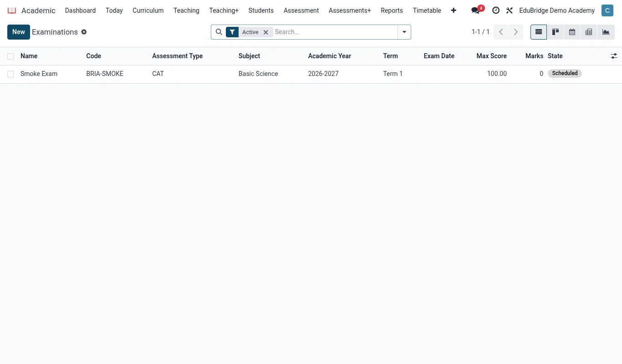Open the Students menu
622x364 pixels.
tap(261, 10)
